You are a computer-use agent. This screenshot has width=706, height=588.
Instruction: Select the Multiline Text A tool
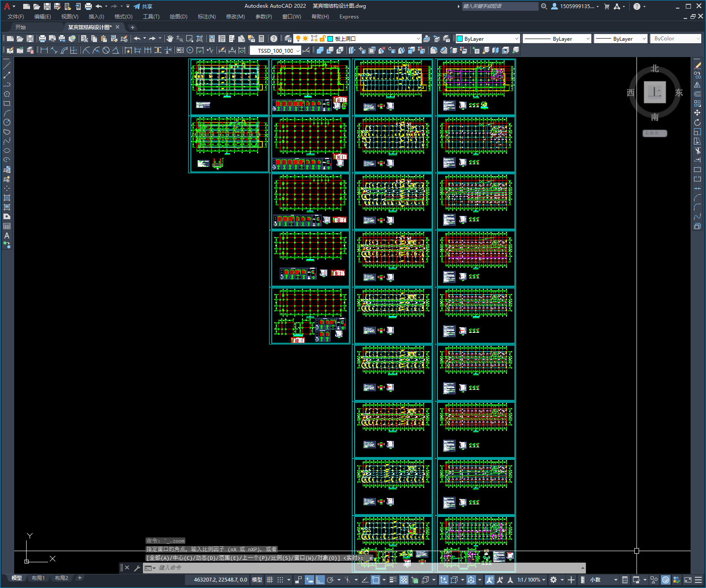tap(7, 235)
